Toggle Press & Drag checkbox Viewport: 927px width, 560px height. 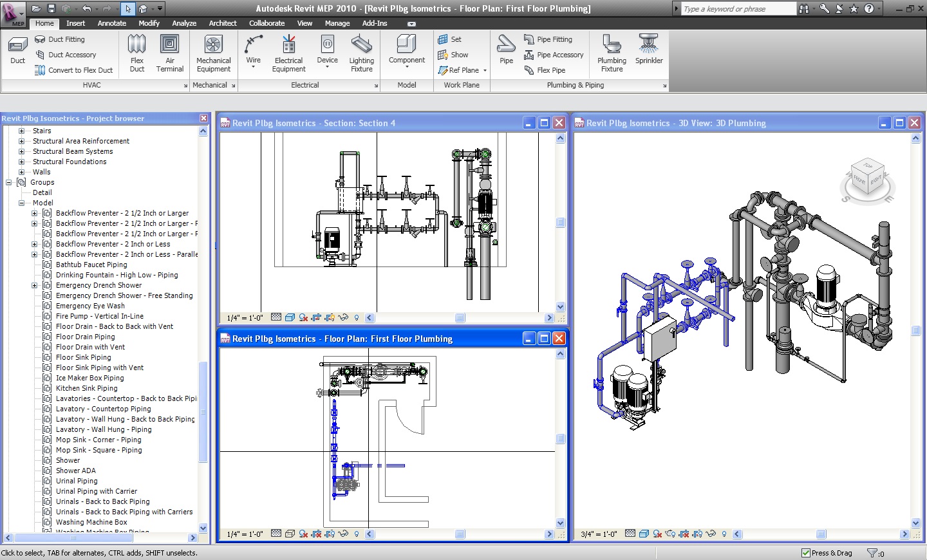tap(806, 553)
